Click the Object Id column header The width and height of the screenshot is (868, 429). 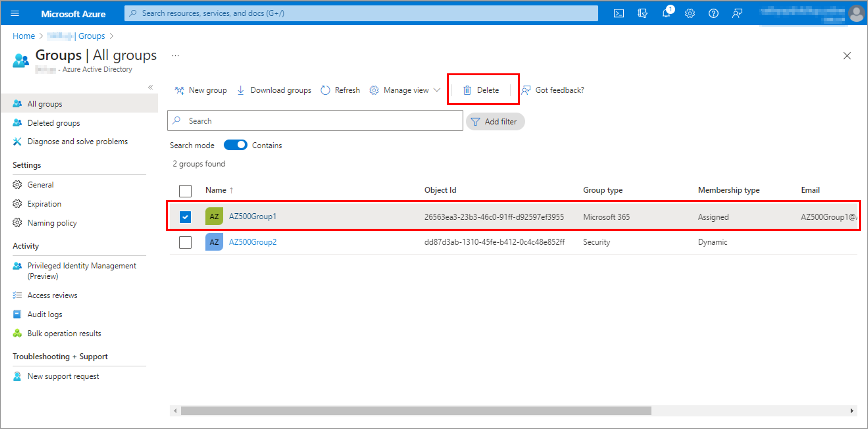click(440, 190)
